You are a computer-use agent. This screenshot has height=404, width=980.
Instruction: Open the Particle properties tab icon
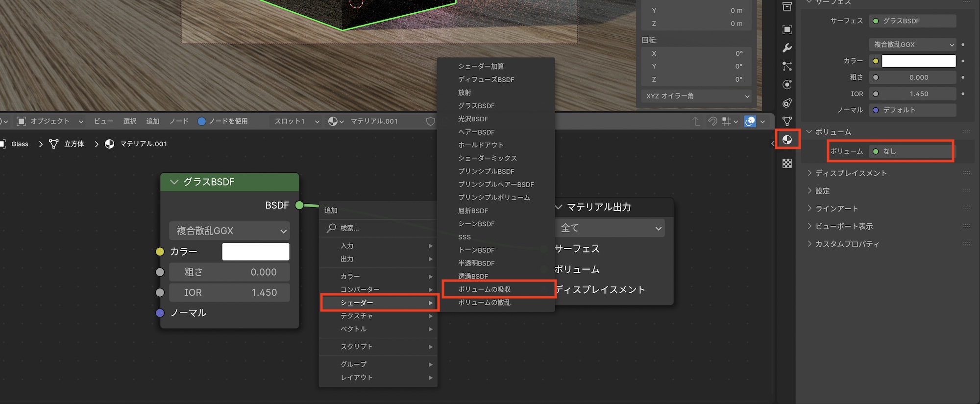[x=787, y=66]
